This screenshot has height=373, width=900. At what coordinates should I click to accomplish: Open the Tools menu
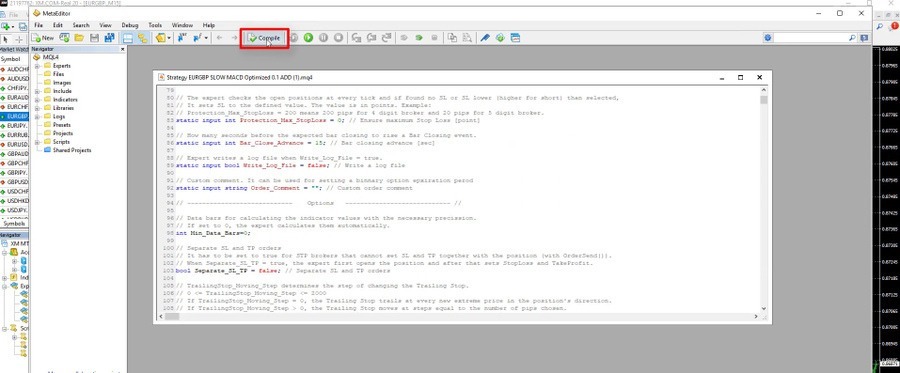(155, 25)
